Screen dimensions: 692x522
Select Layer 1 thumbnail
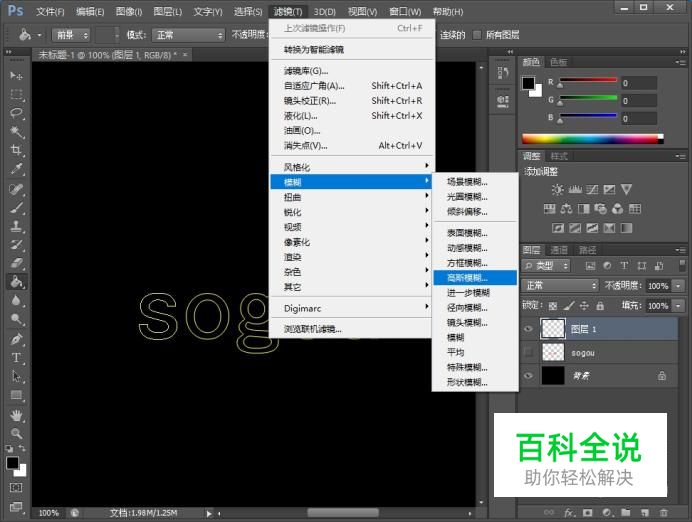[x=553, y=329]
